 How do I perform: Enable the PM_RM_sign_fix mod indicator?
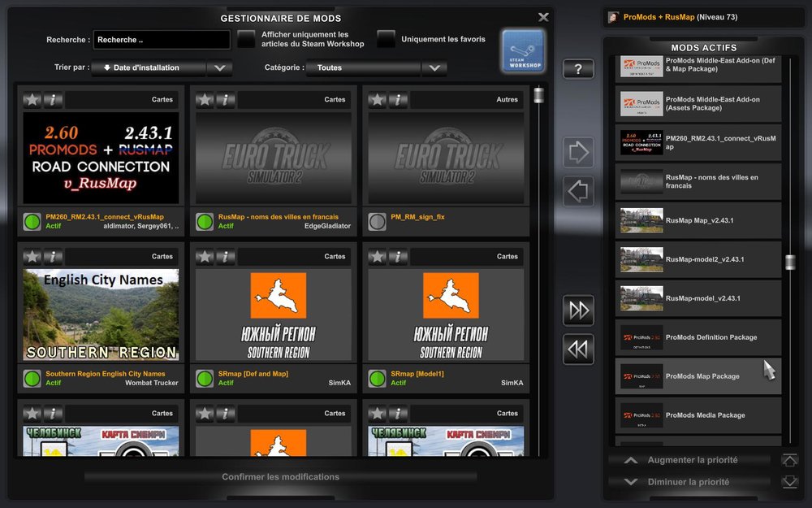(377, 222)
